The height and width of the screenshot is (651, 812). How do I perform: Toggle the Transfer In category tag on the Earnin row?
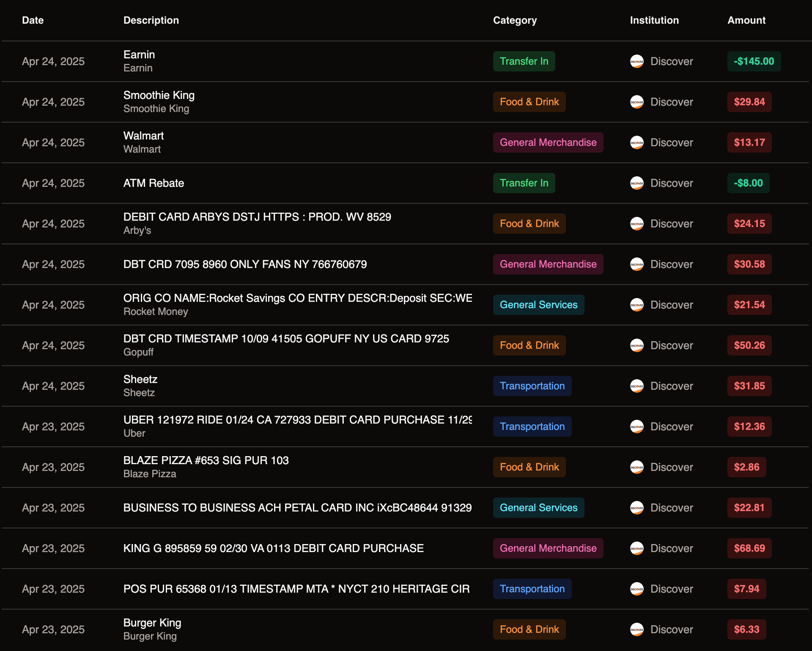(x=524, y=61)
